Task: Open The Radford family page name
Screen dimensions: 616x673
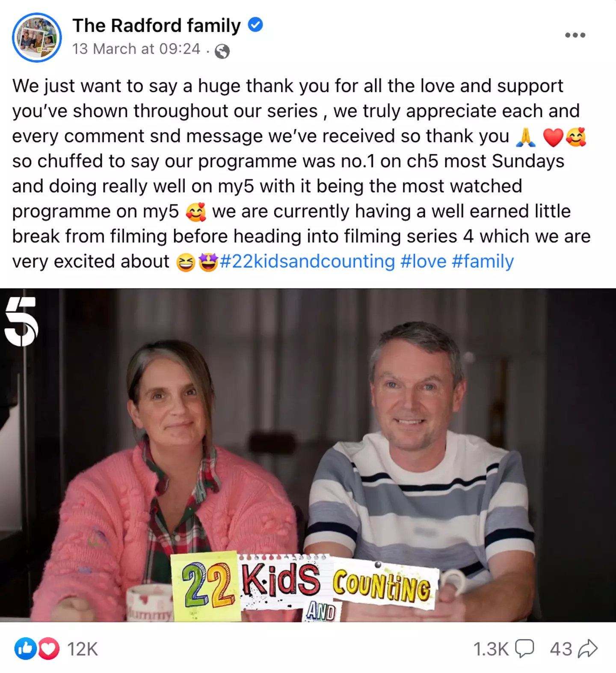Action: [x=157, y=26]
